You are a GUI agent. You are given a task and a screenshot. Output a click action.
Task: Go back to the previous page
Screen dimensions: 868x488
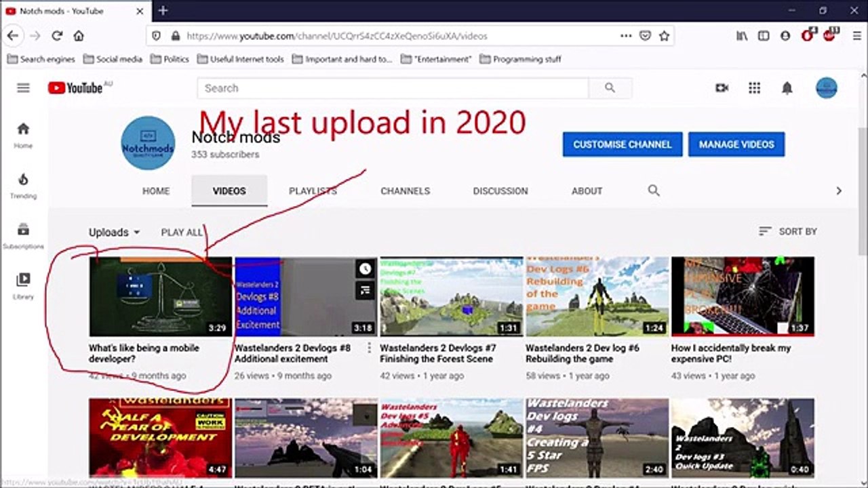13,36
